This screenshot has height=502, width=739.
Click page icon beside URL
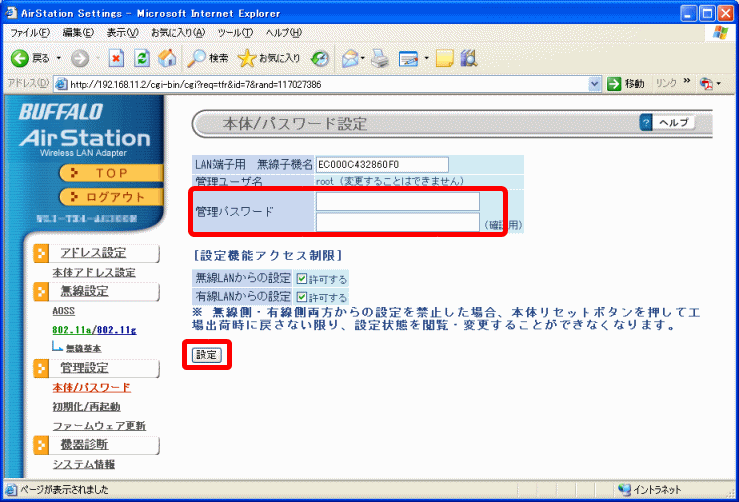(61, 84)
